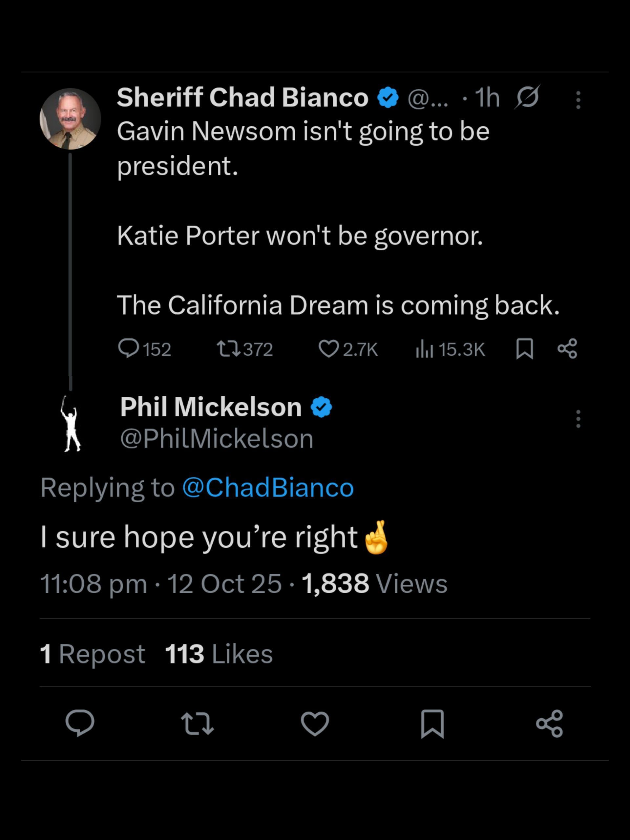This screenshot has height=840, width=630.
Task: Bookmark Sheriff Chad Bianco's post
Action: click(x=525, y=348)
